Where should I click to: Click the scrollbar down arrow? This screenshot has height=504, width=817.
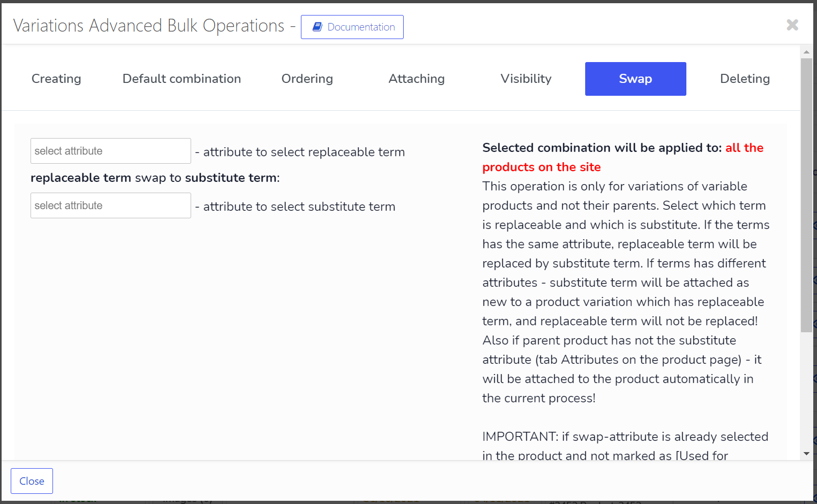click(x=806, y=454)
